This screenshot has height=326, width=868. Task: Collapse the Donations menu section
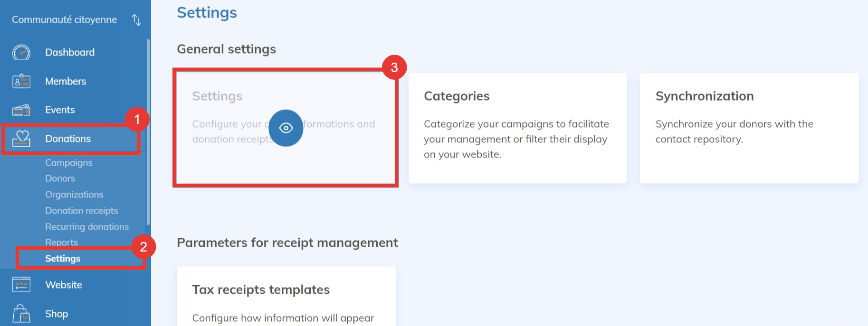click(x=68, y=139)
